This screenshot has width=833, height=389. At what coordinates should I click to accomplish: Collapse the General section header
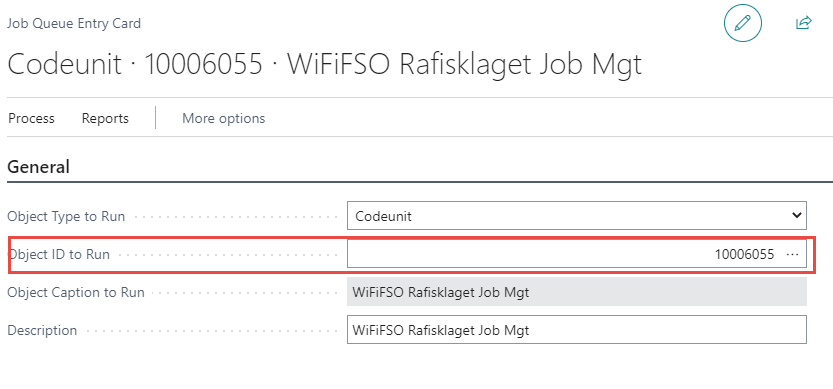click(x=38, y=167)
